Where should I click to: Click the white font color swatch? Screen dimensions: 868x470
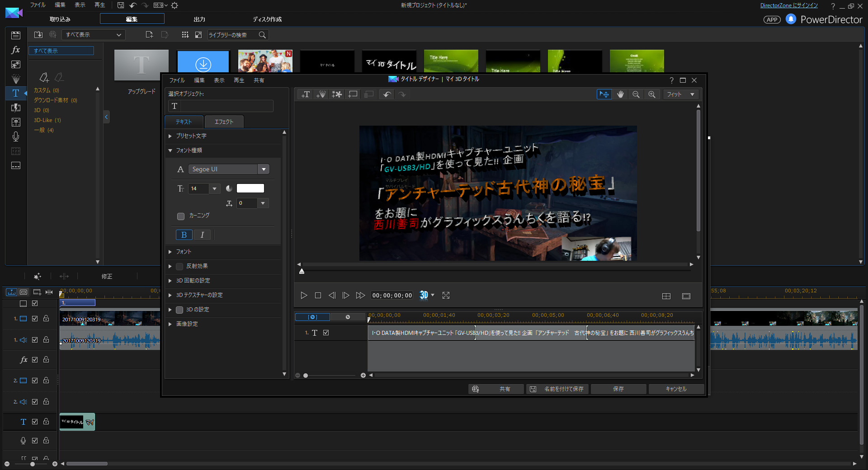[250, 188]
